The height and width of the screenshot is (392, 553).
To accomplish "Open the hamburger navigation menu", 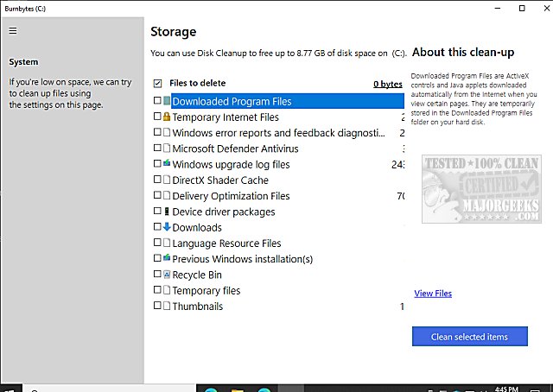I will pyautogui.click(x=12, y=31).
